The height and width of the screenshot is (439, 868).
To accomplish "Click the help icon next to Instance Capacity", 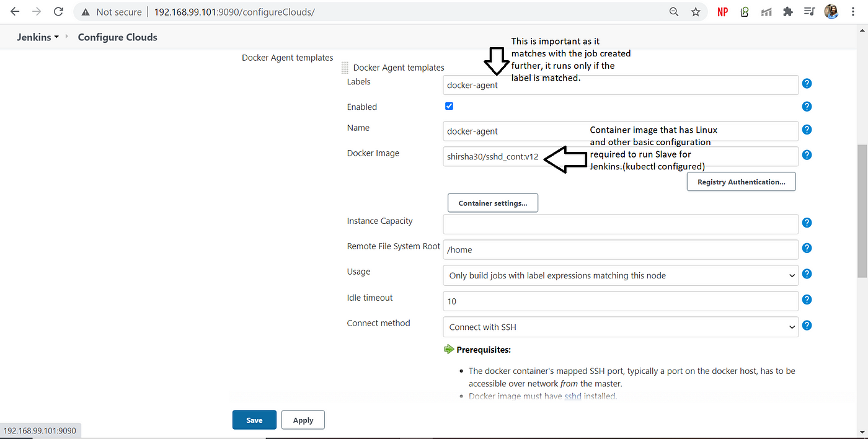I will click(807, 223).
